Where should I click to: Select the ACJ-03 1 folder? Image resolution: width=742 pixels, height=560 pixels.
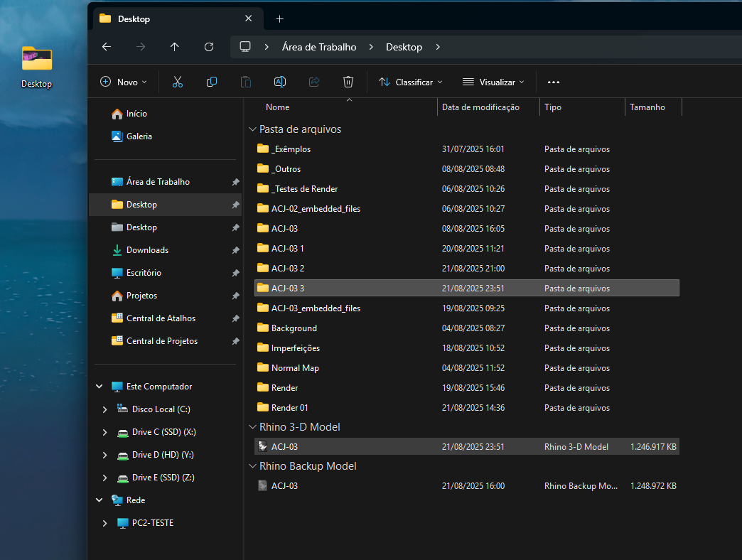point(466,248)
